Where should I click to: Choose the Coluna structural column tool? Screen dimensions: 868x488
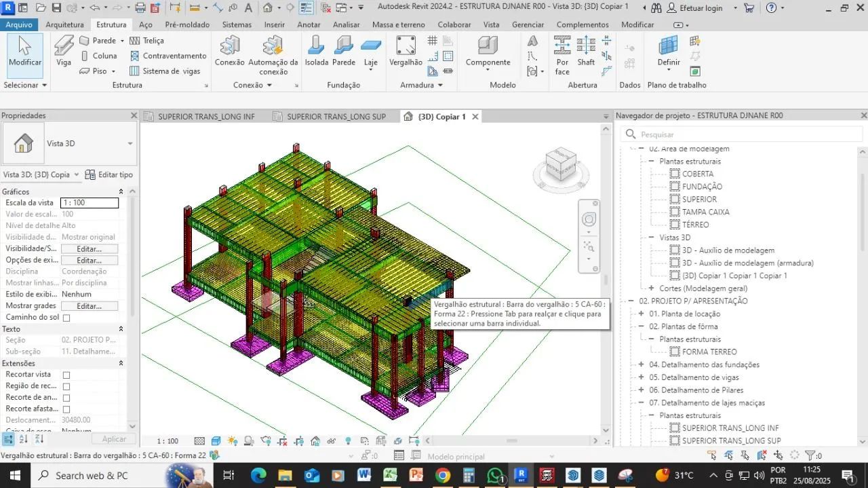(x=98, y=56)
